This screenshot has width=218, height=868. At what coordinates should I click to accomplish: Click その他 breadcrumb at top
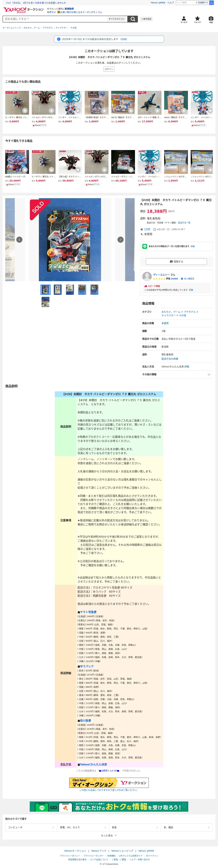pyautogui.click(x=73, y=28)
